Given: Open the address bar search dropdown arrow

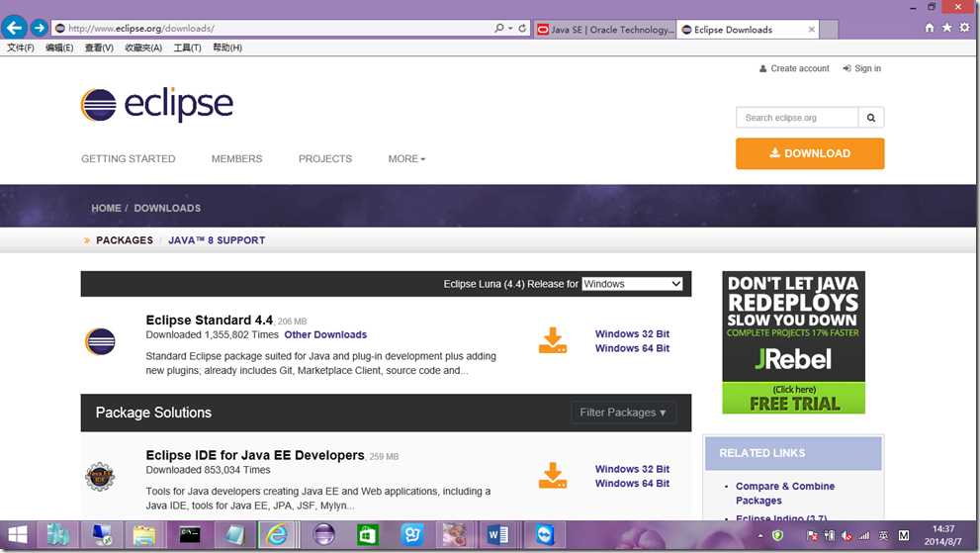Looking at the screenshot, I should click(510, 28).
